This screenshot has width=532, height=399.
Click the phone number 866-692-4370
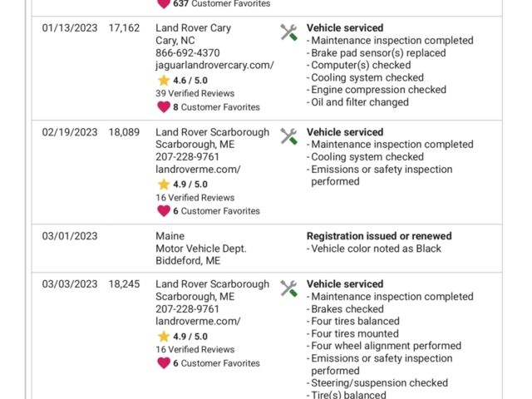tap(188, 53)
